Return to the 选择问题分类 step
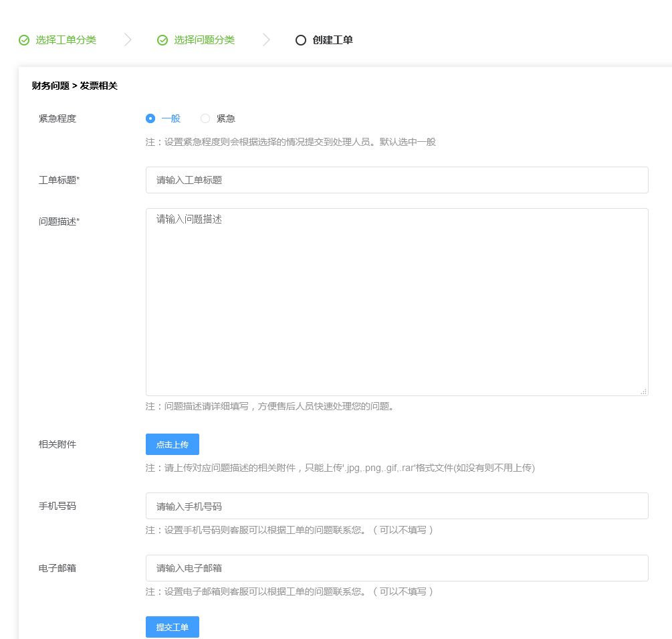The height and width of the screenshot is (639, 672). (204, 40)
